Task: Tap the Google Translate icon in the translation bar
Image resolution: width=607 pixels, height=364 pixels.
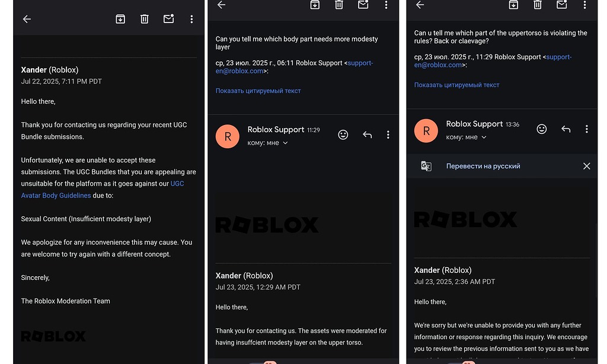Action: [426, 166]
